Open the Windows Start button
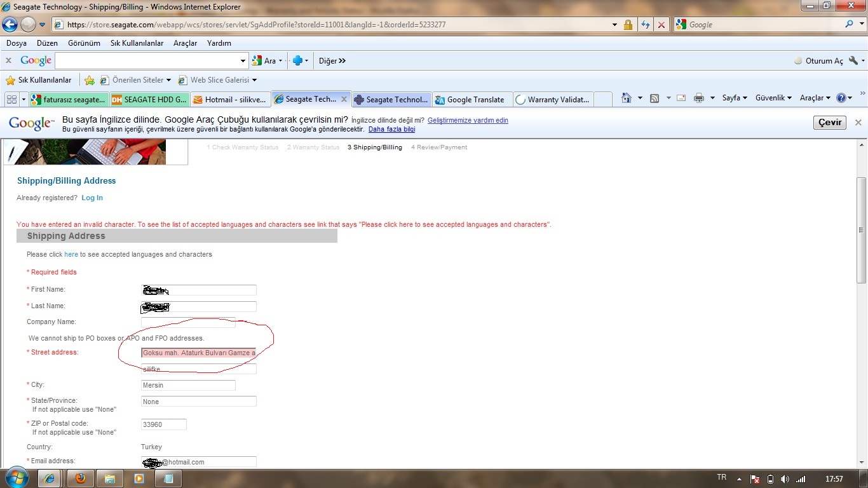Viewport: 868px width, 488px height. coord(17,478)
